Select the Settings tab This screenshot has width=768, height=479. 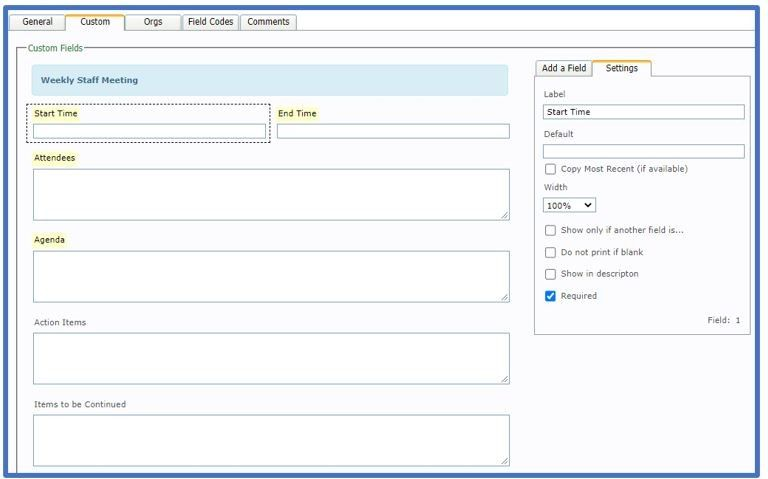click(622, 68)
